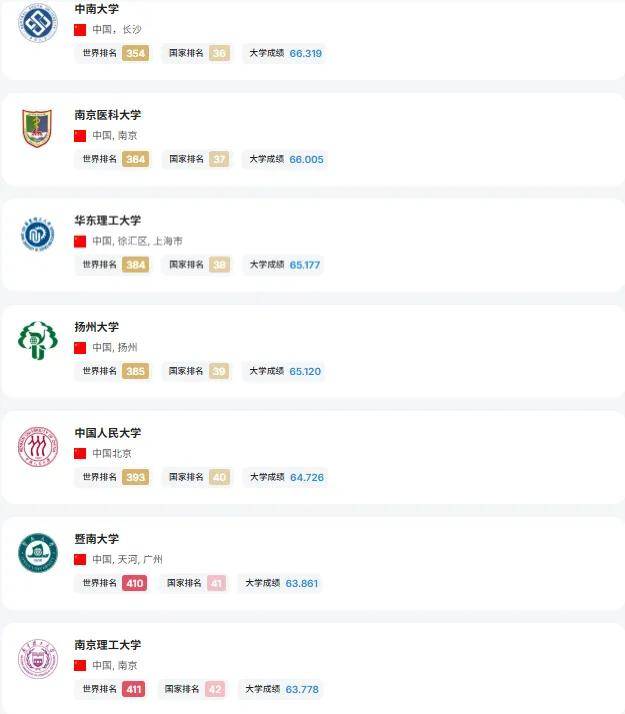Click the China flag beside 中国, 扬州
The height and width of the screenshot is (714, 625).
pyautogui.click(x=80, y=347)
